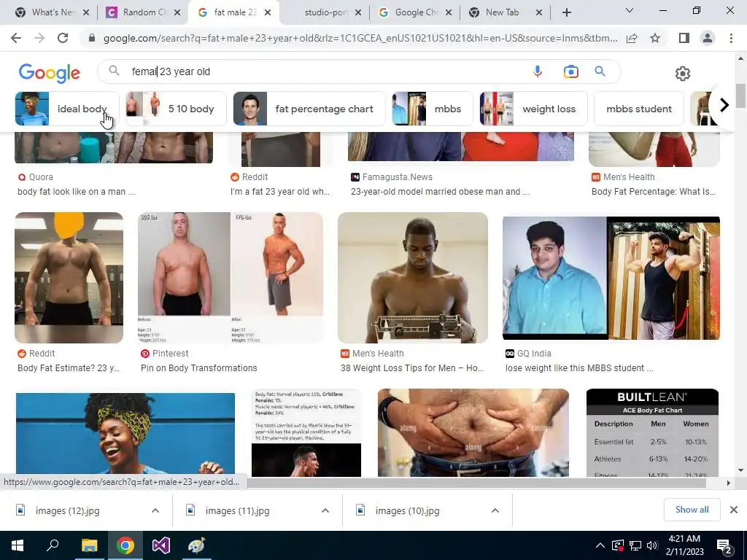Search by image with camera icon

click(570, 71)
